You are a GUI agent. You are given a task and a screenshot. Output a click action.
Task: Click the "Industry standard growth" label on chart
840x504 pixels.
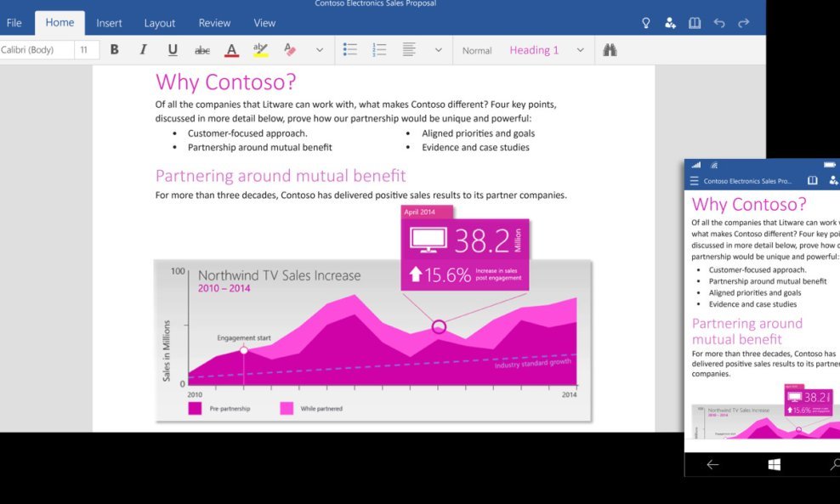click(x=532, y=364)
